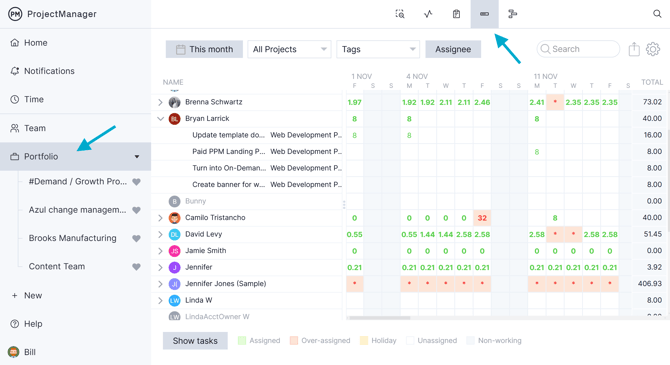This screenshot has width=670, height=365.
Task: Expand Jamie Smith row
Action: (x=160, y=251)
